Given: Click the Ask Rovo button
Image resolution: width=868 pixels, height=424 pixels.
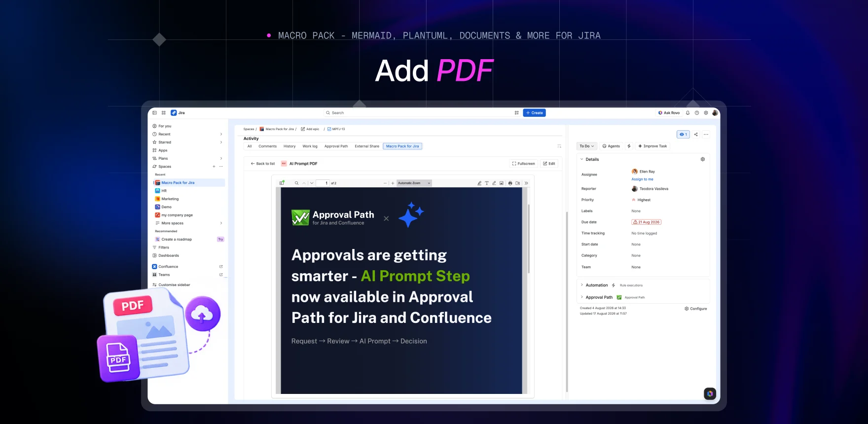Looking at the screenshot, I should [x=669, y=113].
